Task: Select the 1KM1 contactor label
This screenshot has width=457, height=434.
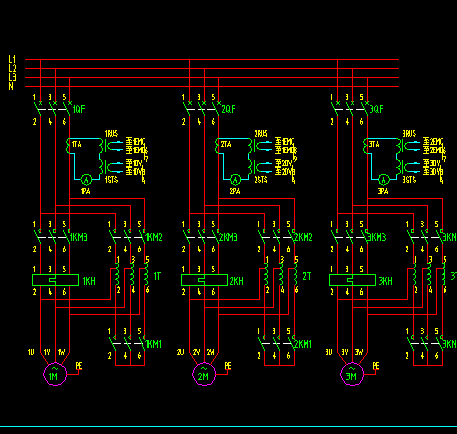Action: [154, 344]
